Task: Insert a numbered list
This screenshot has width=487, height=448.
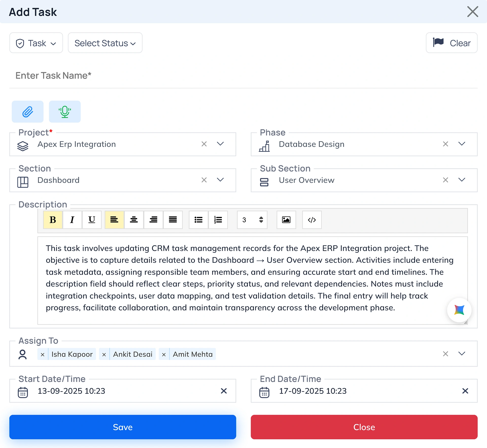Action: pyautogui.click(x=218, y=220)
